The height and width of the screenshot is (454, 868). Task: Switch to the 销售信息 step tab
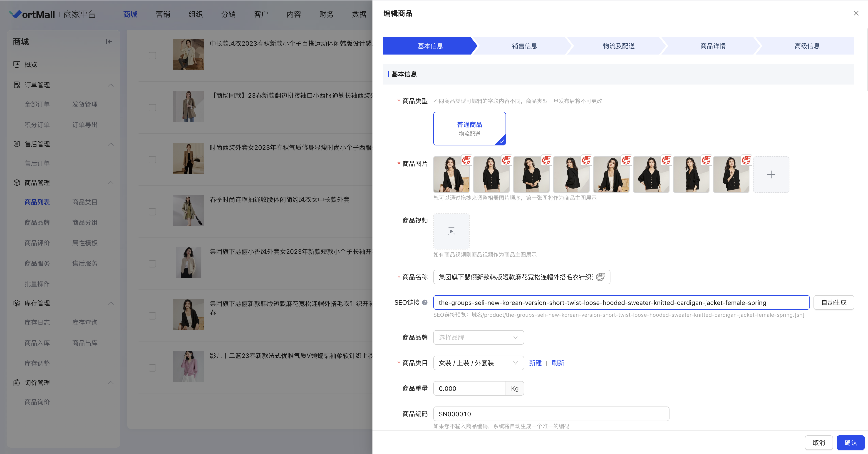(x=524, y=46)
